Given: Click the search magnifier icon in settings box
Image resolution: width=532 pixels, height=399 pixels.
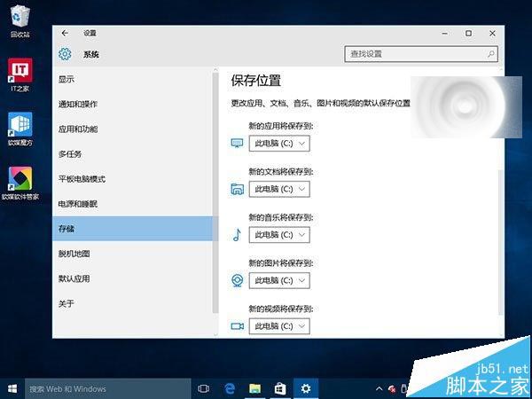Looking at the screenshot, I should pos(490,54).
